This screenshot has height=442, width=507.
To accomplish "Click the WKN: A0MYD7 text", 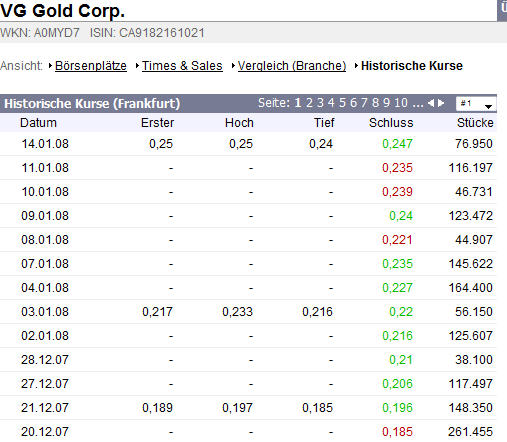I will (x=40, y=33).
